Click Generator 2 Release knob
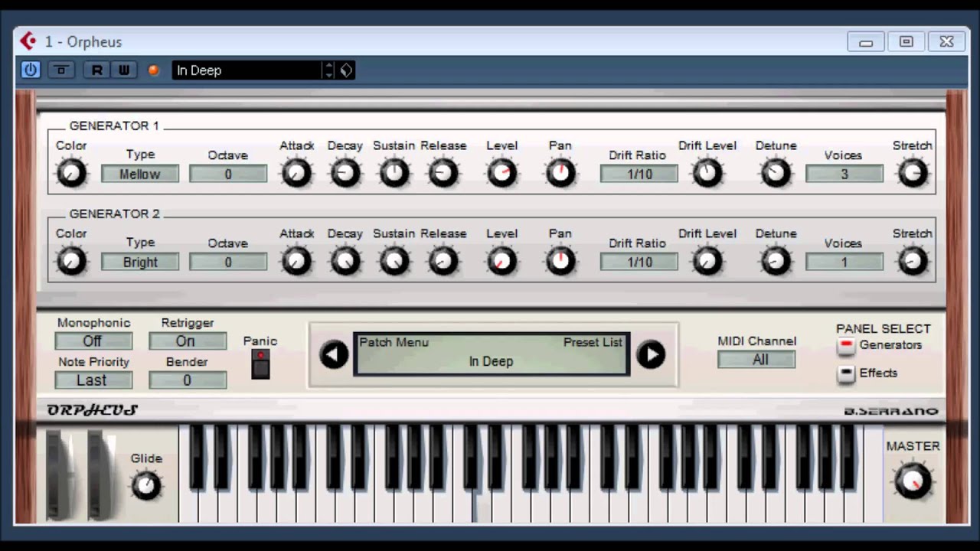 443,261
